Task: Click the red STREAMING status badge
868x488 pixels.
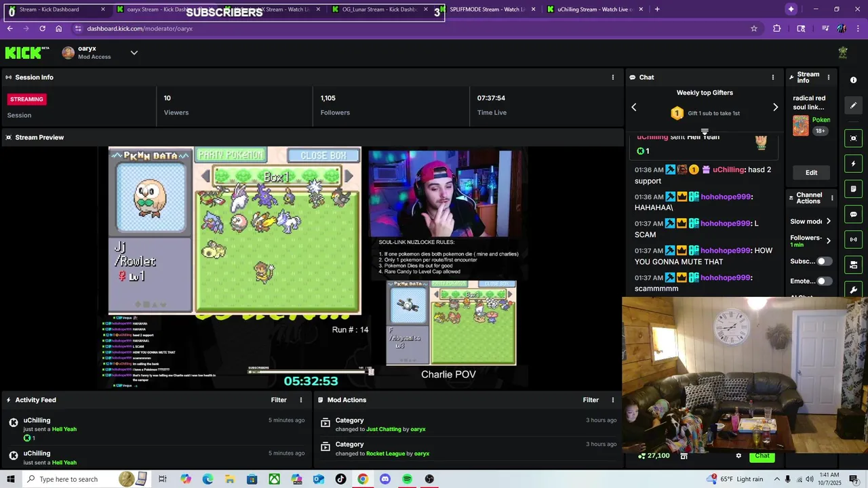Action: (26, 99)
